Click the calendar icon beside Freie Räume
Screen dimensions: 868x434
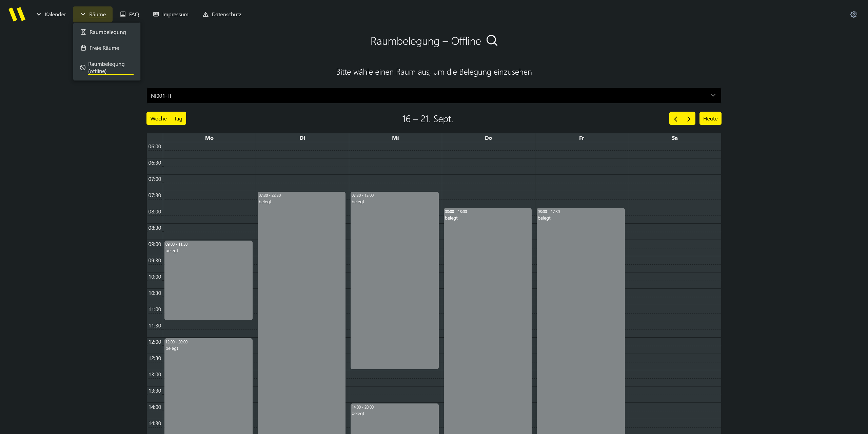[x=83, y=48]
